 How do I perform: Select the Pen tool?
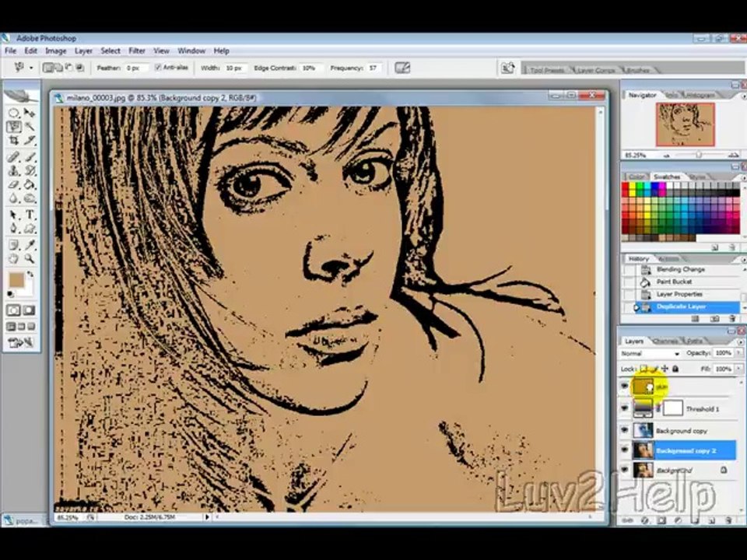tap(14, 229)
